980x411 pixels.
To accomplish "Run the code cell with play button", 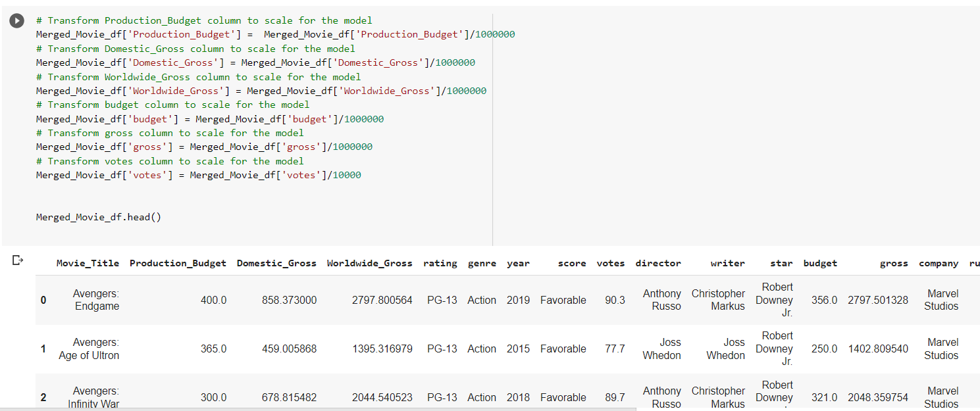I will 16,21.
